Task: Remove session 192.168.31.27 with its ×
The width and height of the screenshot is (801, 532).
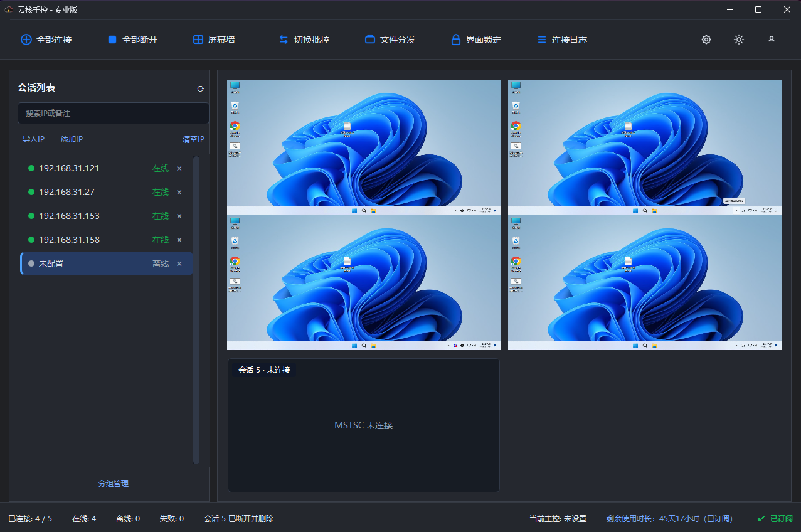Action: (x=179, y=192)
